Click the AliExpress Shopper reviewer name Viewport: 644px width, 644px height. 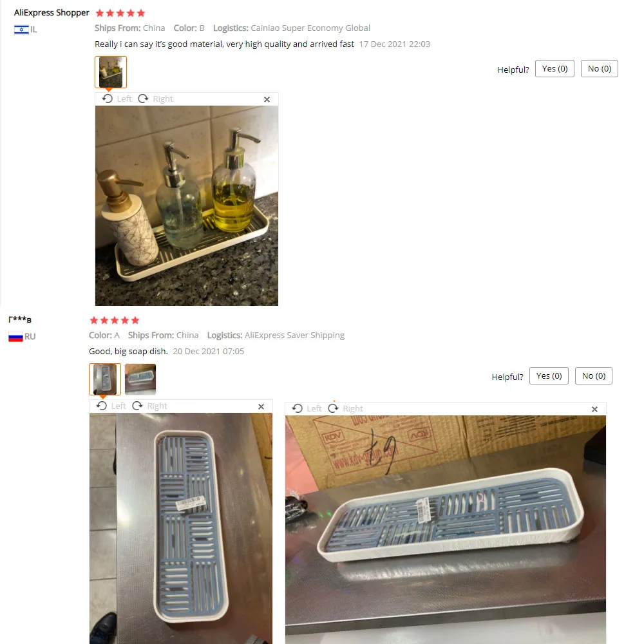pyautogui.click(x=52, y=13)
